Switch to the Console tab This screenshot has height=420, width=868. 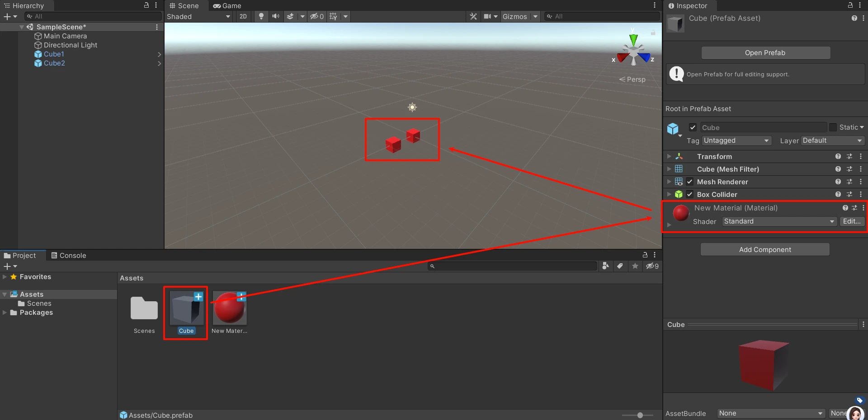tap(69, 255)
